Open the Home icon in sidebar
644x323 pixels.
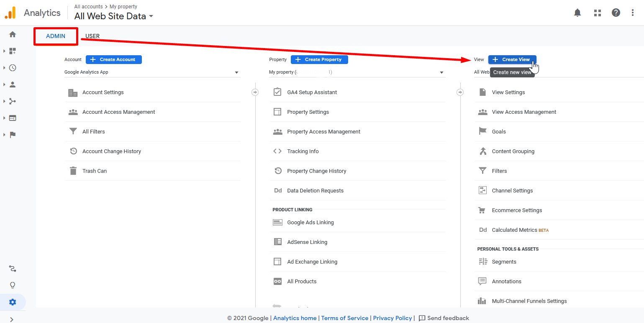(13, 34)
